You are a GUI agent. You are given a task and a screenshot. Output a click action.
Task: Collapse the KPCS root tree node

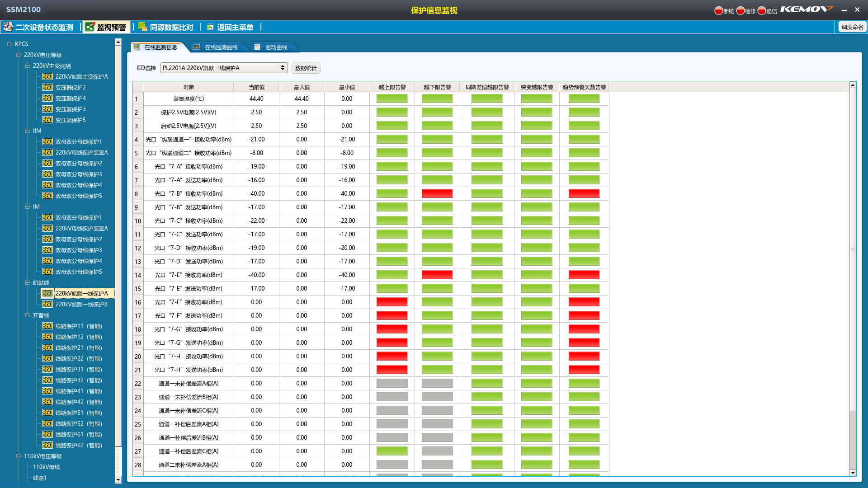9,44
